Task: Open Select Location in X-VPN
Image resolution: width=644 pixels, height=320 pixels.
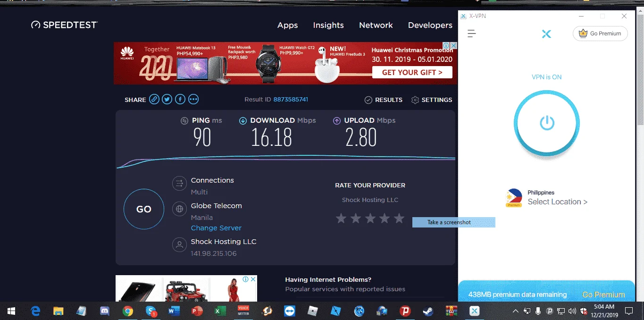Action: click(x=558, y=202)
